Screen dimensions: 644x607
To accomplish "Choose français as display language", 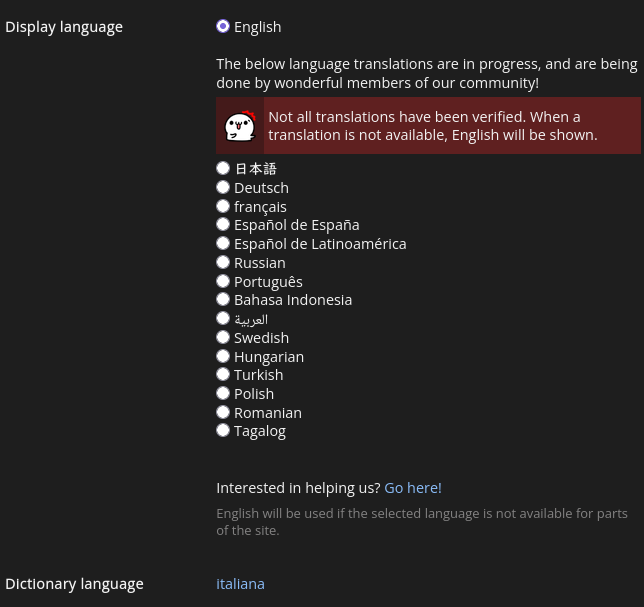I will [223, 206].
